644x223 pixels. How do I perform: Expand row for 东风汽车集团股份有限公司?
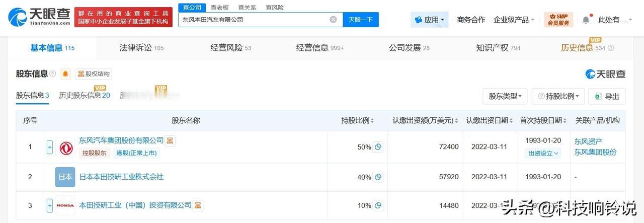[50, 147]
